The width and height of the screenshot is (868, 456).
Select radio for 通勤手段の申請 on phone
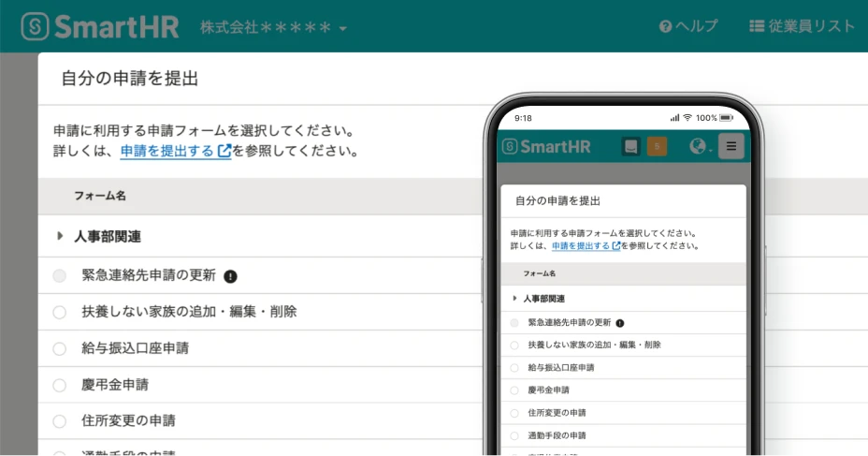tap(514, 436)
